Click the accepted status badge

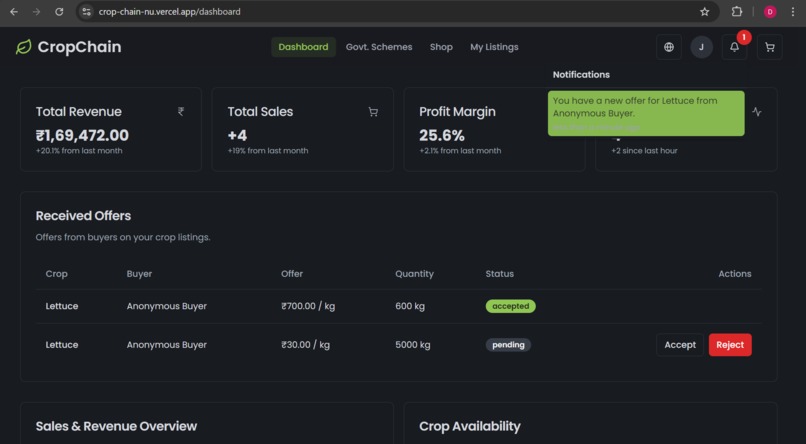click(x=510, y=306)
